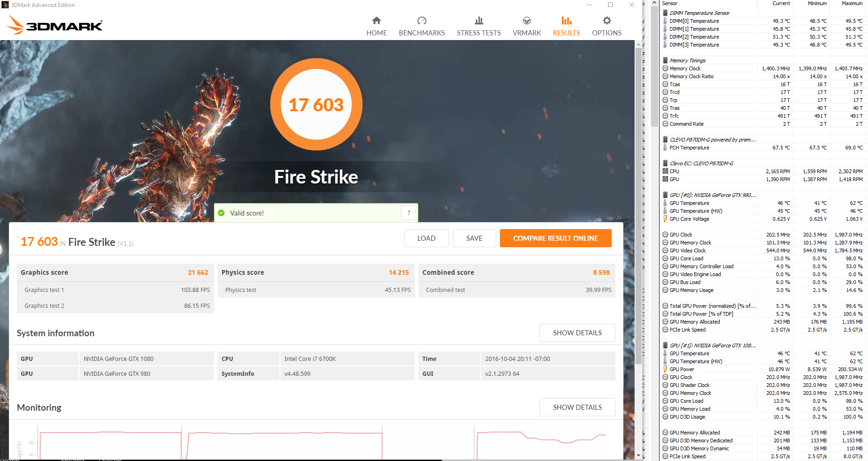
Task: Switch to OPTIONS tab label
Action: pos(607,33)
